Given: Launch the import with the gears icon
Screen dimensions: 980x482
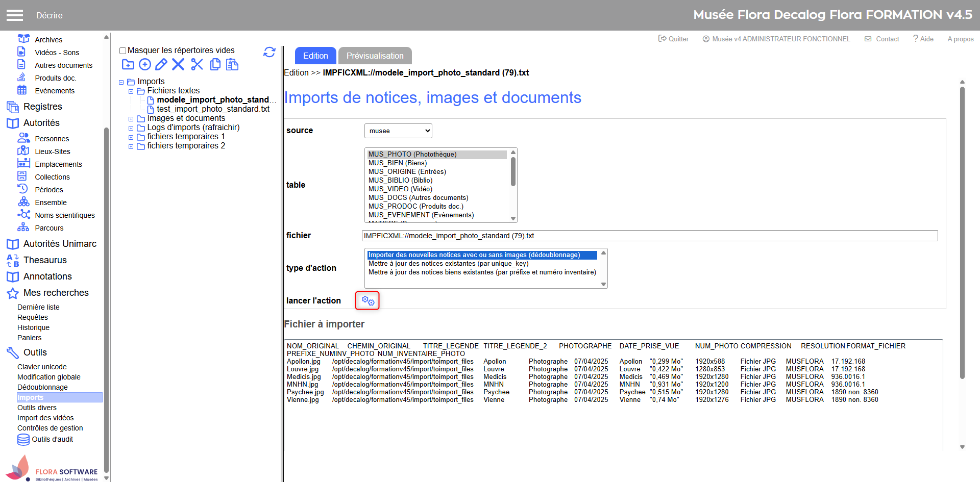Looking at the screenshot, I should click(x=367, y=300).
